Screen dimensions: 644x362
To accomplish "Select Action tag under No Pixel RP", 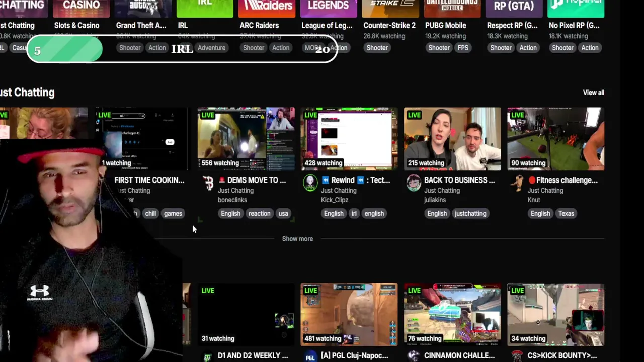I will [590, 48].
